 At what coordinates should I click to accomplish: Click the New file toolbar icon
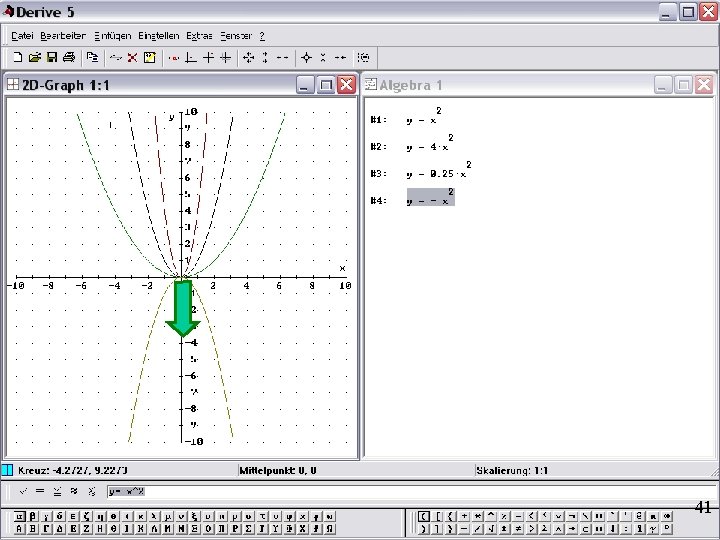pyautogui.click(x=17, y=57)
